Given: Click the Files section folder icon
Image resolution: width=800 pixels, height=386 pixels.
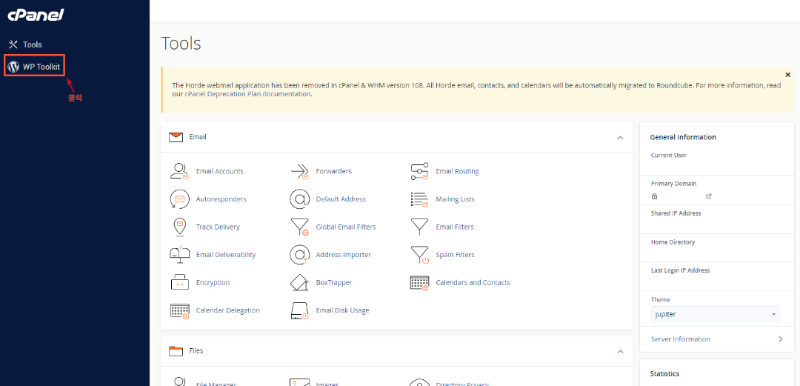Looking at the screenshot, I should pos(176,351).
